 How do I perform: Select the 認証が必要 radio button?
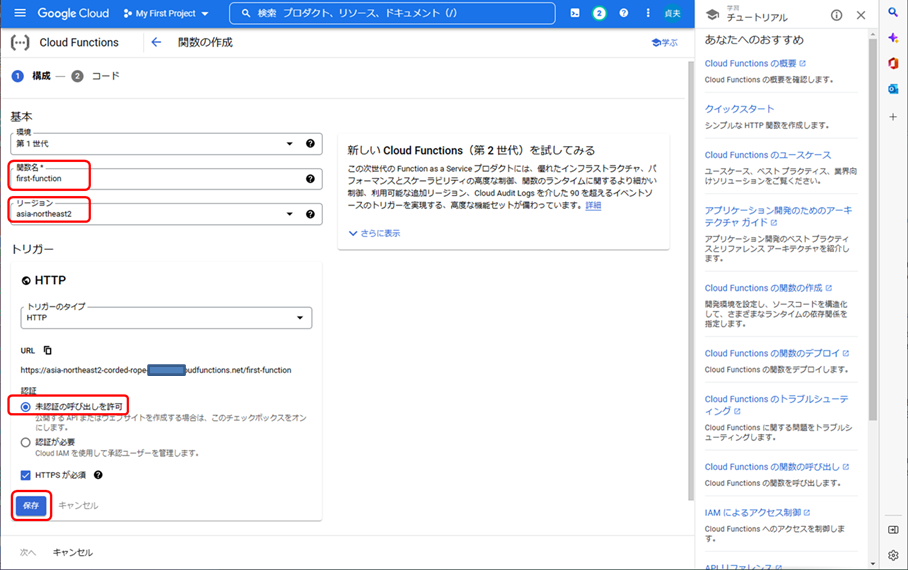26,441
